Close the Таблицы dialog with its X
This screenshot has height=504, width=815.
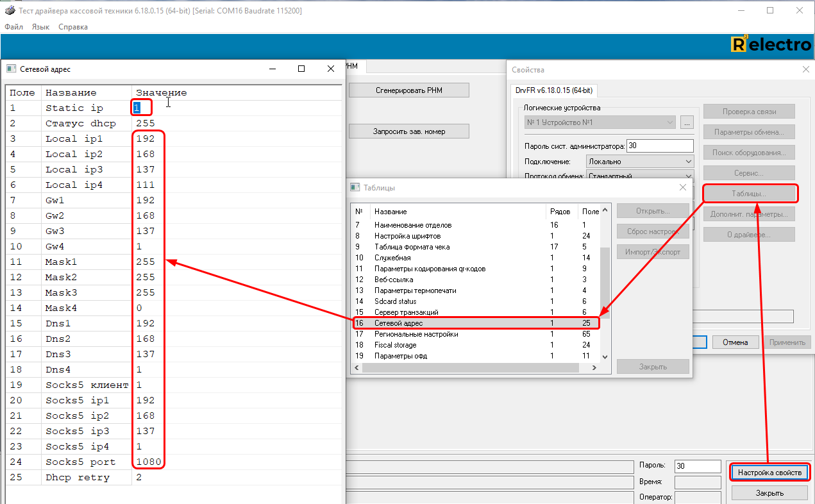pyautogui.click(x=682, y=187)
